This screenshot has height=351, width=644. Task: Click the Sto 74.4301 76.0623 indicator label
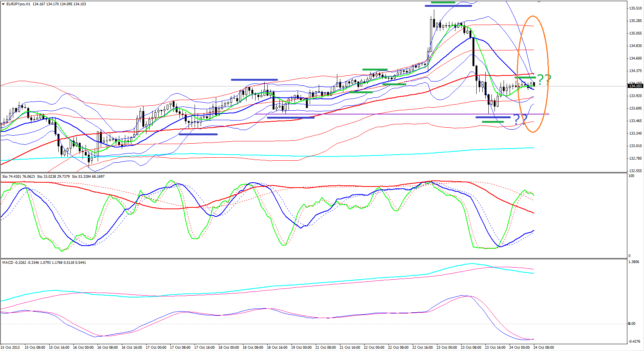click(19, 176)
